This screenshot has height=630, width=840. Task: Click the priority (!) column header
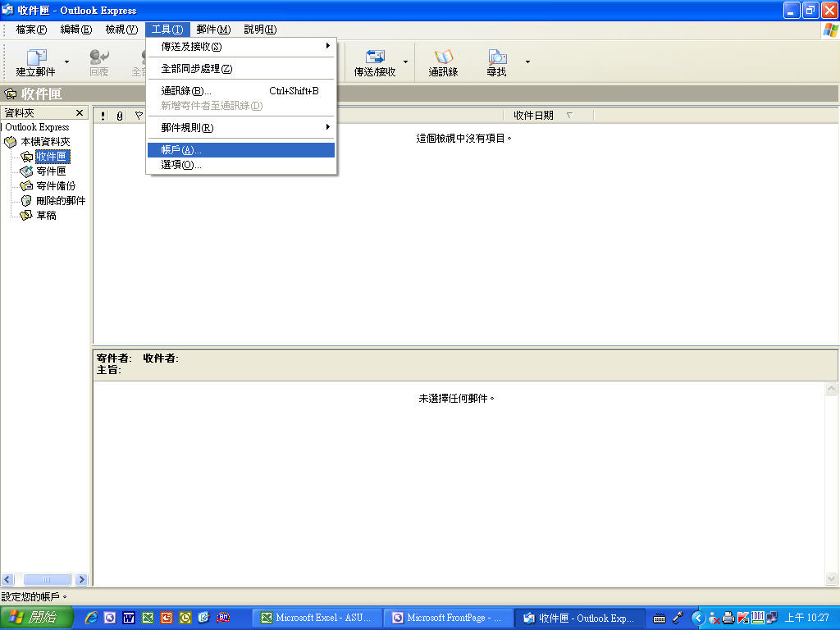point(103,115)
